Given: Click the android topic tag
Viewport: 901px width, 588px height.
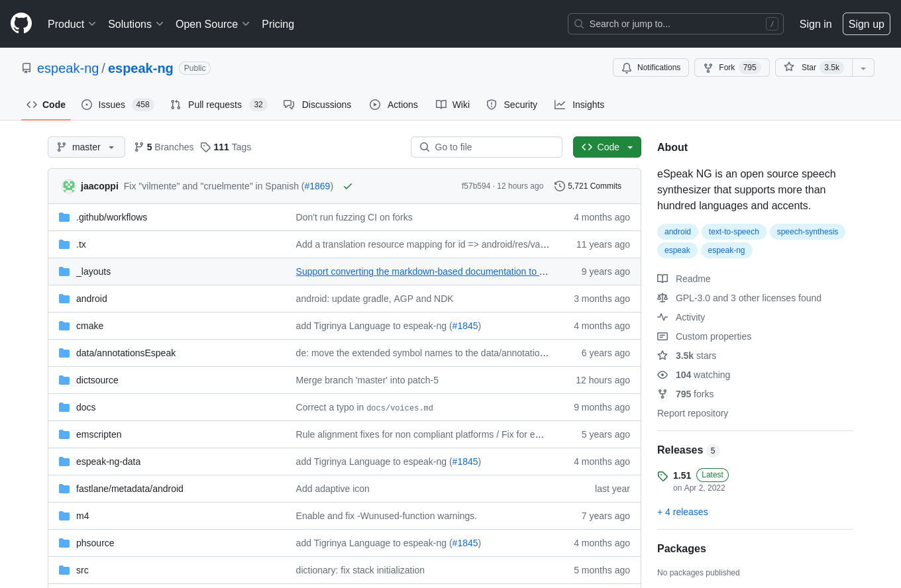Looking at the screenshot, I should coord(677,232).
